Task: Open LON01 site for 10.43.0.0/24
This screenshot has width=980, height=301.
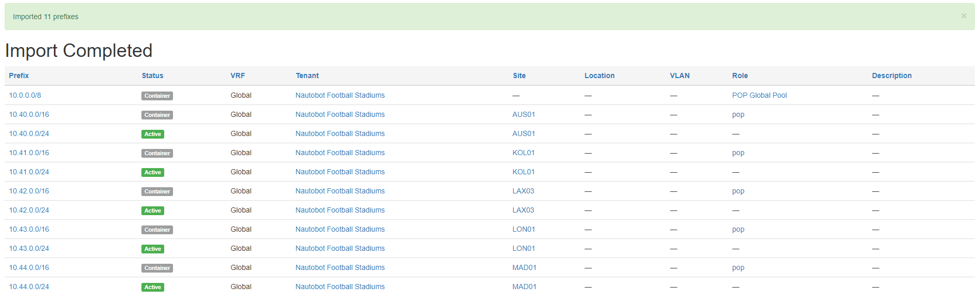Action: [x=524, y=248]
